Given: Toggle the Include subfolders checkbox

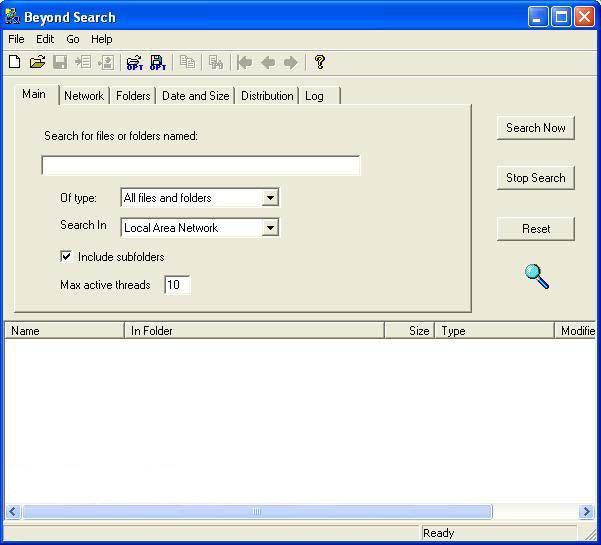Looking at the screenshot, I should (66, 256).
